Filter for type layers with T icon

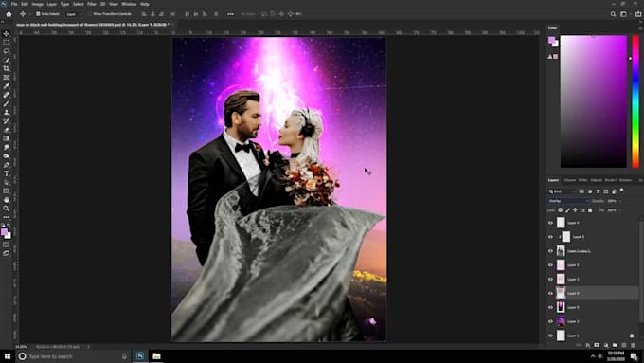point(598,191)
